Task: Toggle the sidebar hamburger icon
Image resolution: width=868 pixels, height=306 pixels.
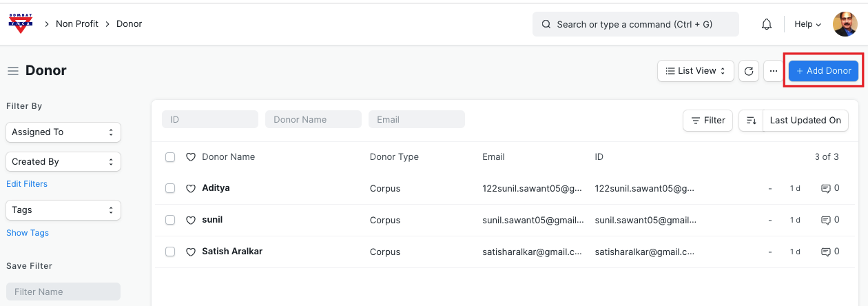Action: [12, 71]
